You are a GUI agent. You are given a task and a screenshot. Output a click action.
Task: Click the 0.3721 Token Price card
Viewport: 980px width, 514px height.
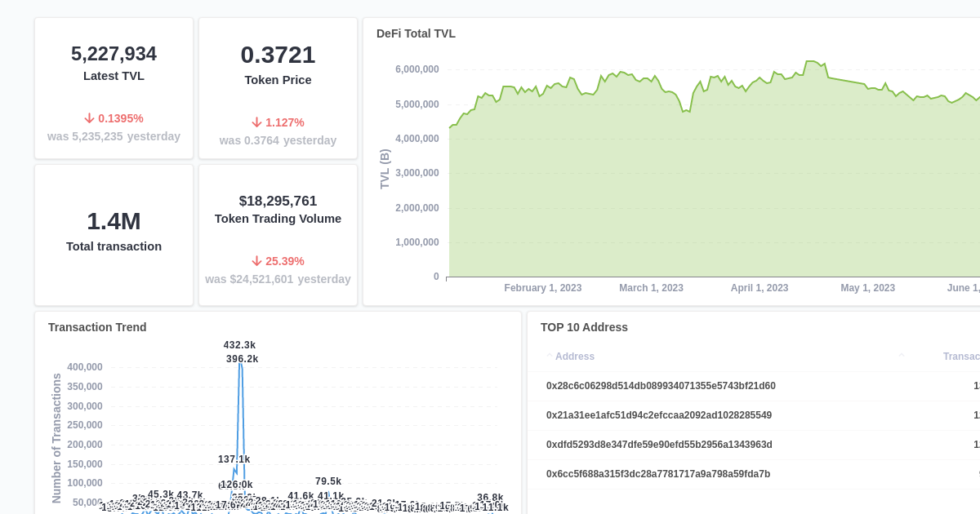[x=278, y=87]
